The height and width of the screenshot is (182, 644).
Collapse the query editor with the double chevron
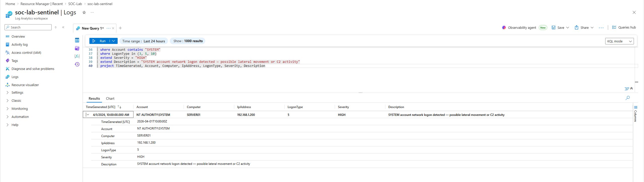tap(631, 88)
